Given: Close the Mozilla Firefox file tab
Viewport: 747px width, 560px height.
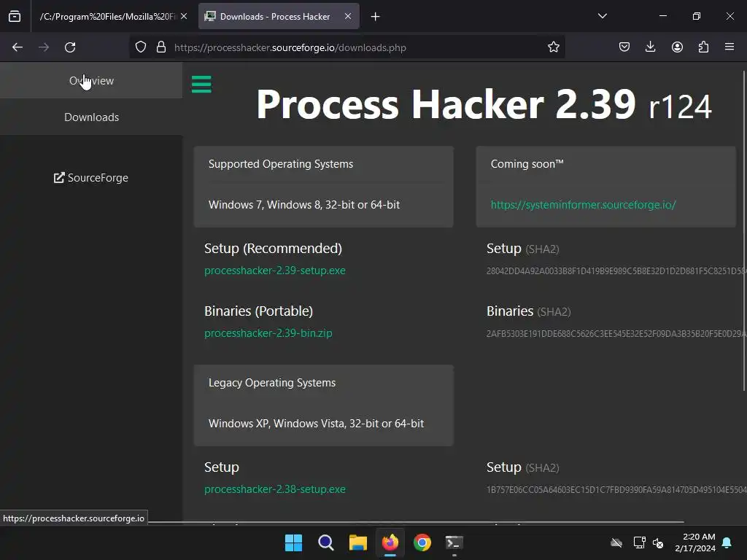Looking at the screenshot, I should (184, 16).
